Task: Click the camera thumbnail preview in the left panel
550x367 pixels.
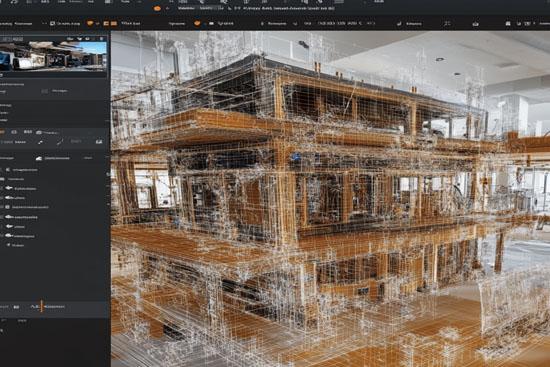Action: click(x=53, y=55)
